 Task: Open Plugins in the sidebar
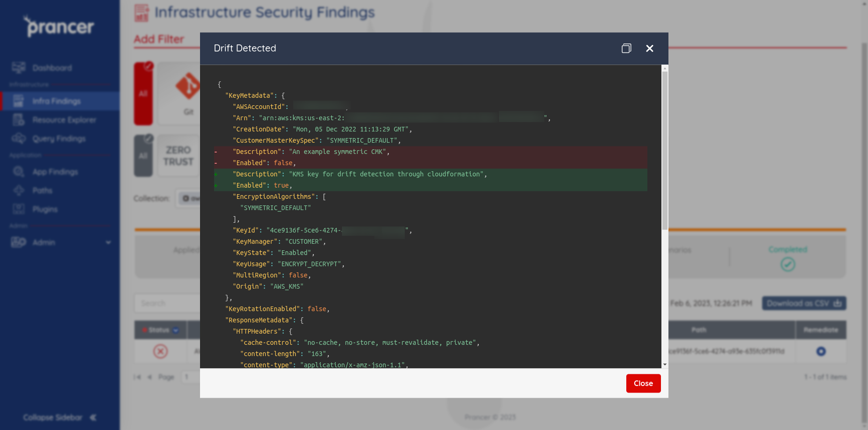[x=45, y=209]
